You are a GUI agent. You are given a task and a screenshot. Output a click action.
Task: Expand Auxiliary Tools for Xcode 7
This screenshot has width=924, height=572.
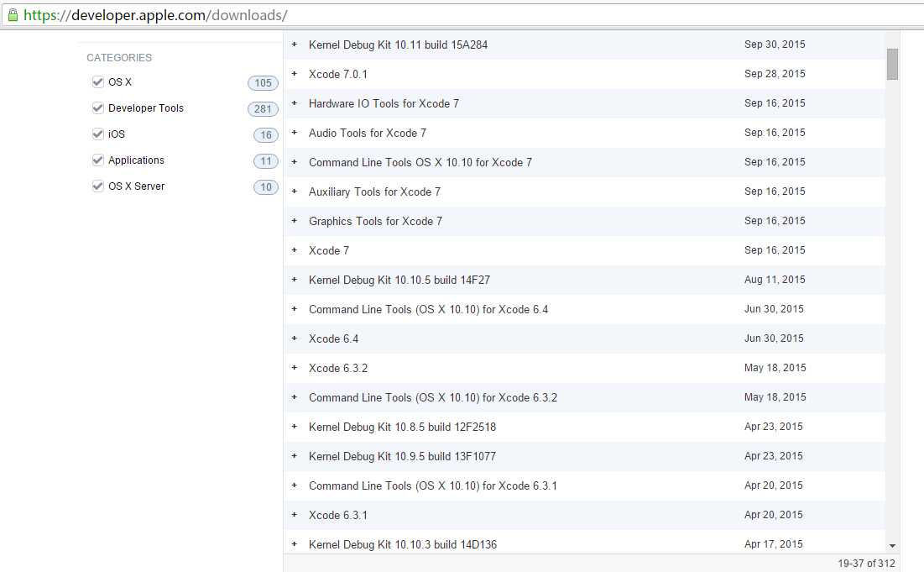[294, 192]
